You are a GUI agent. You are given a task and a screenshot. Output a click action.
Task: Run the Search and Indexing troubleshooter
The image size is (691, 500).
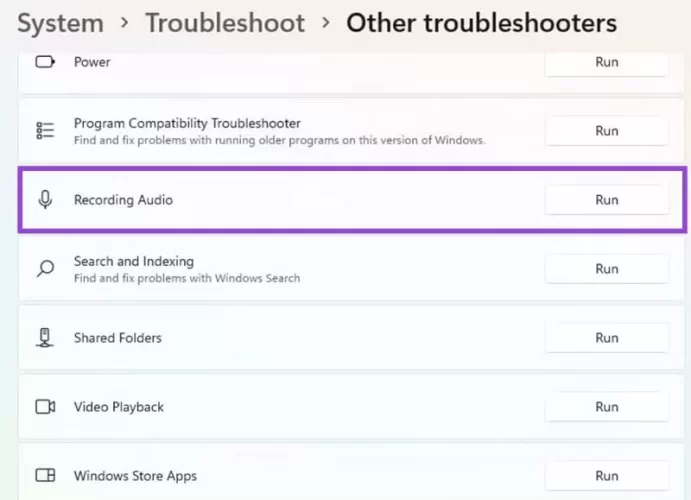pyautogui.click(x=606, y=269)
